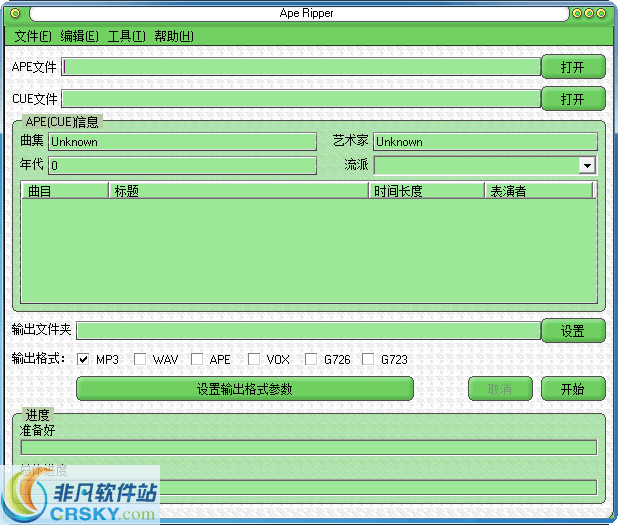Enable the G723 output format checkbox
This screenshot has height=525, width=618.
point(368,359)
